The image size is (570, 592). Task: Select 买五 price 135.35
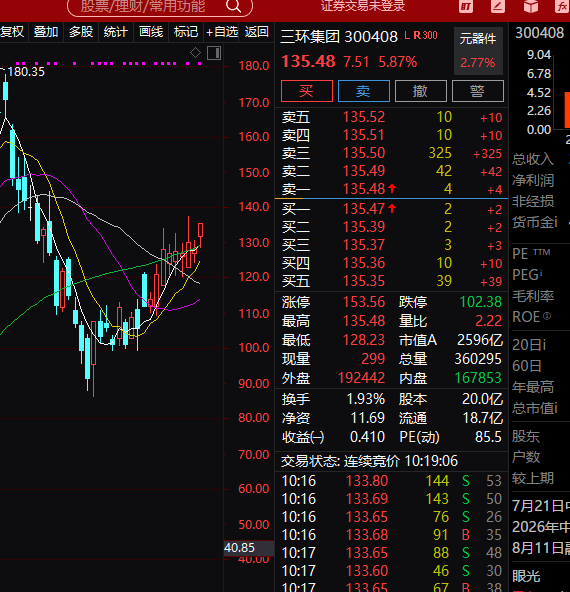pyautogui.click(x=364, y=281)
